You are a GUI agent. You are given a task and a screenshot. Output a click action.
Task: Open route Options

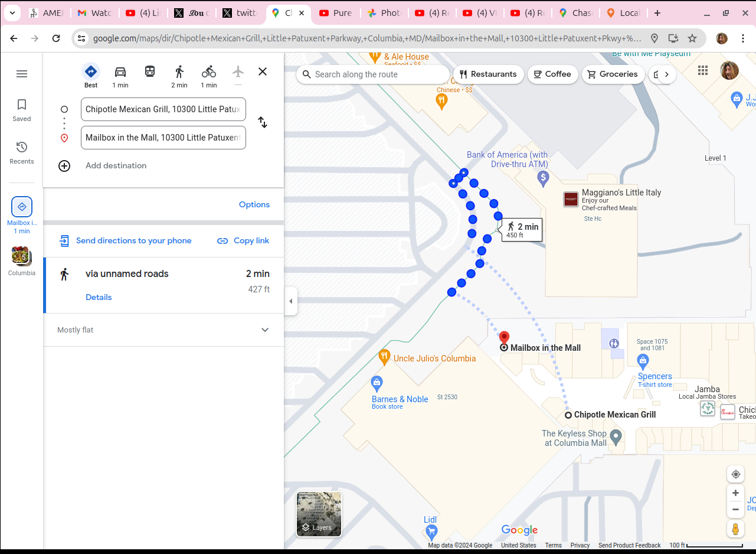254,204
